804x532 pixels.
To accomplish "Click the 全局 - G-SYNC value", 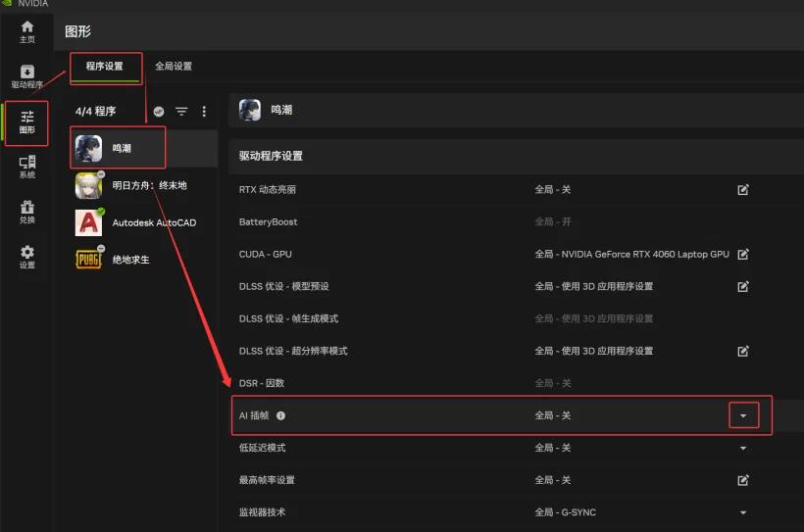I will click(566, 512).
